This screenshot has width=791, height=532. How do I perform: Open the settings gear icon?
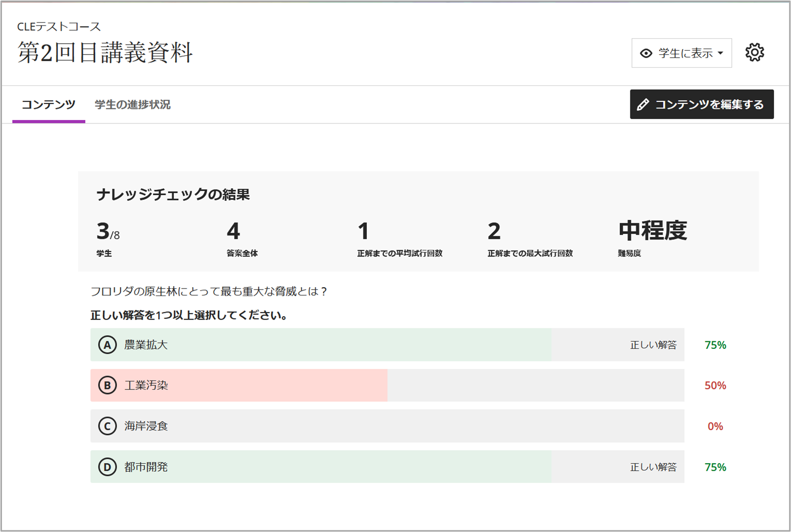click(x=754, y=53)
